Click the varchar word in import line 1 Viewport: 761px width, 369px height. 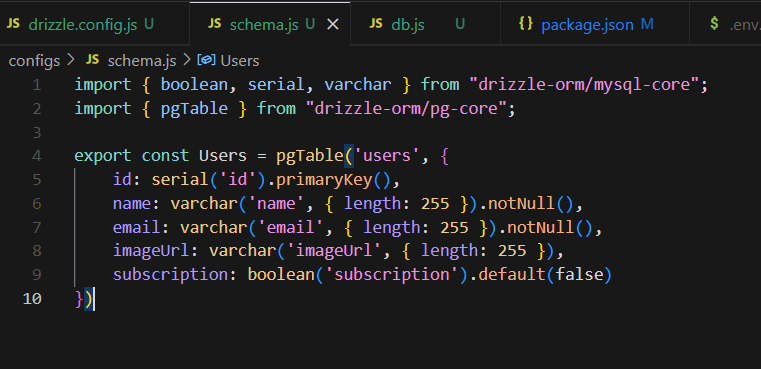pyautogui.click(x=358, y=85)
